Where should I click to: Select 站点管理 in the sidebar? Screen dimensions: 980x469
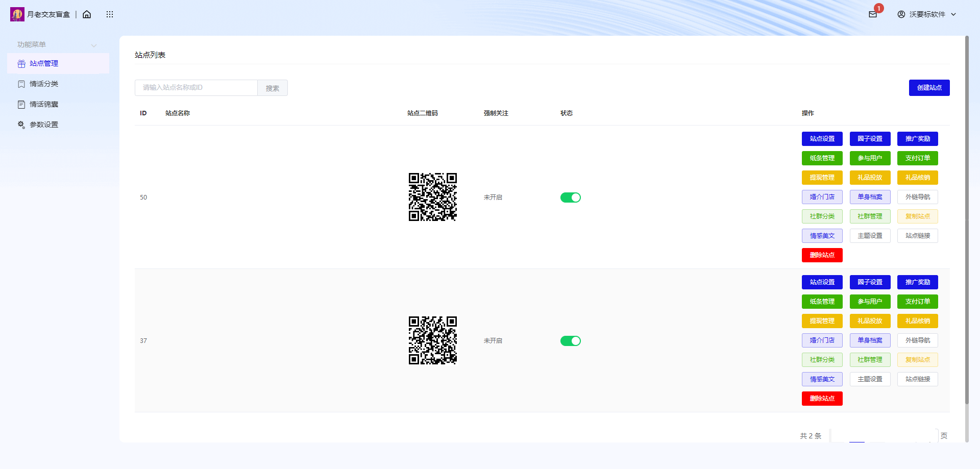tap(58, 64)
